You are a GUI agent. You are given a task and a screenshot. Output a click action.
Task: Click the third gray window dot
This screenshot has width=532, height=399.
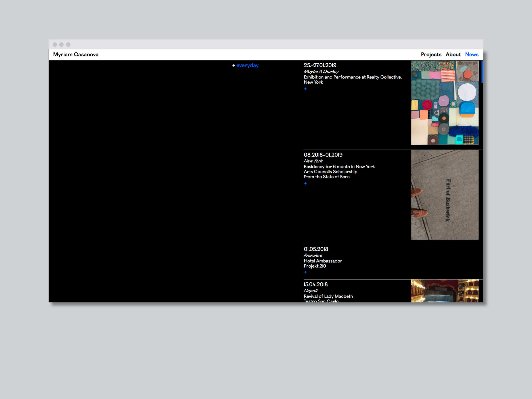[x=68, y=45]
